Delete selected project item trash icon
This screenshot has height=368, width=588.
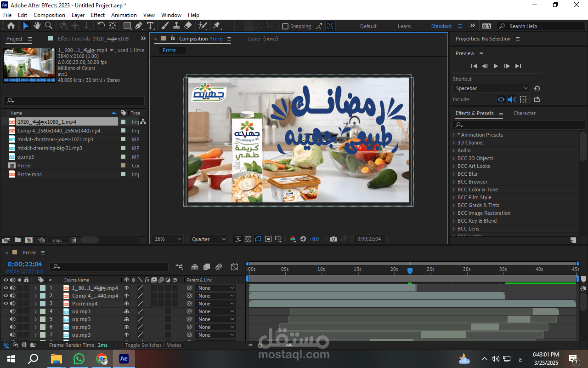(73, 240)
